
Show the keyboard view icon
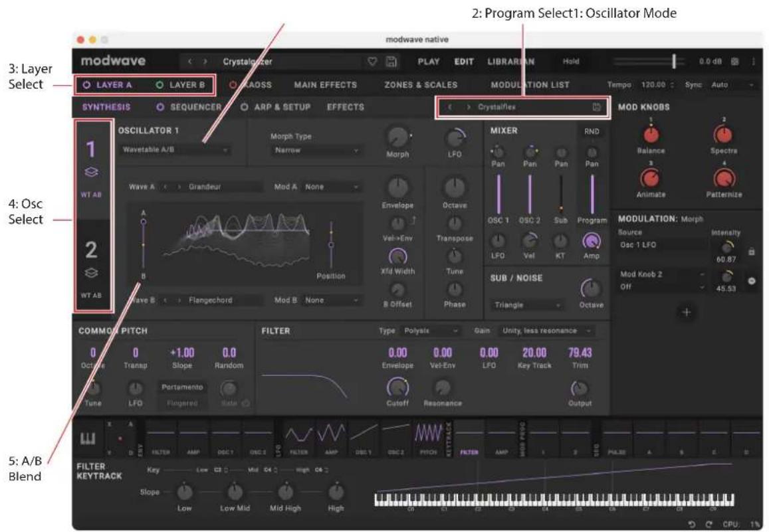pos(88,438)
